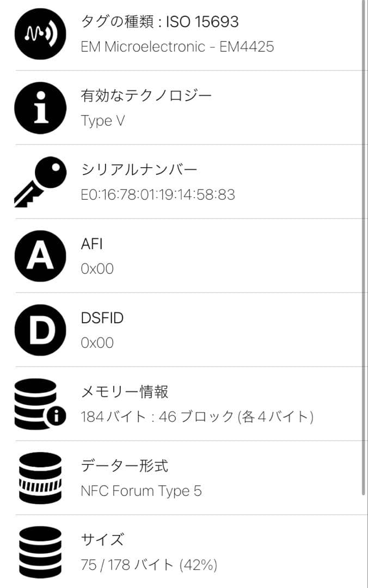This screenshot has height=588, width=368.
Task: Select the Type V technology value
Action: pos(103,120)
